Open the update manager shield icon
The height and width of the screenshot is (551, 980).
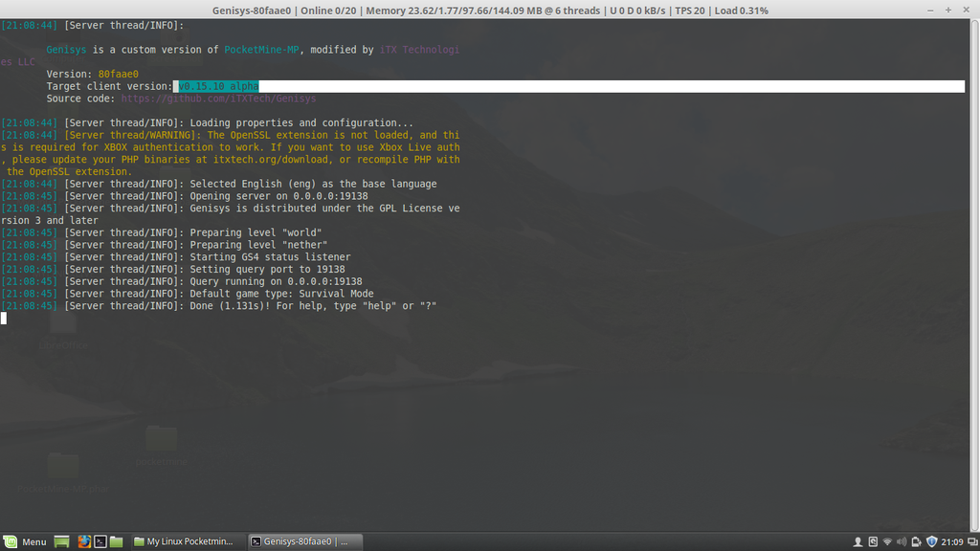pos(931,541)
